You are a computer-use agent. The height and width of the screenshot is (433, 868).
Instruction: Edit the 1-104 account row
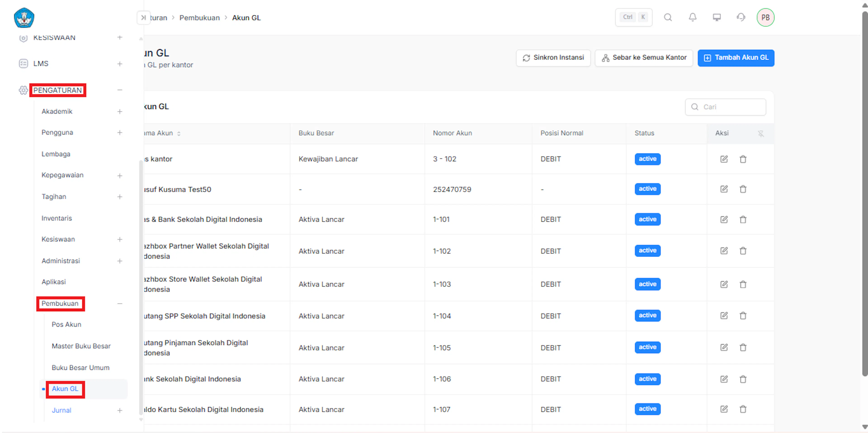pyautogui.click(x=724, y=316)
